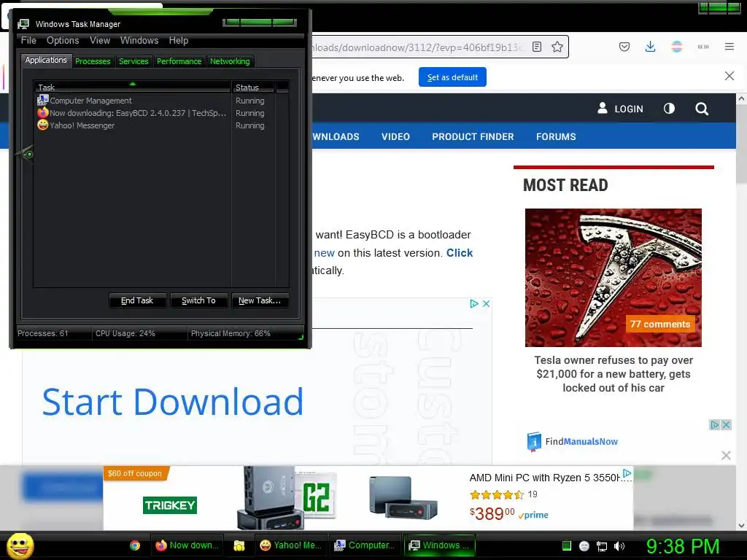Switch to the Networking tab
The image size is (747, 560).
coord(230,61)
